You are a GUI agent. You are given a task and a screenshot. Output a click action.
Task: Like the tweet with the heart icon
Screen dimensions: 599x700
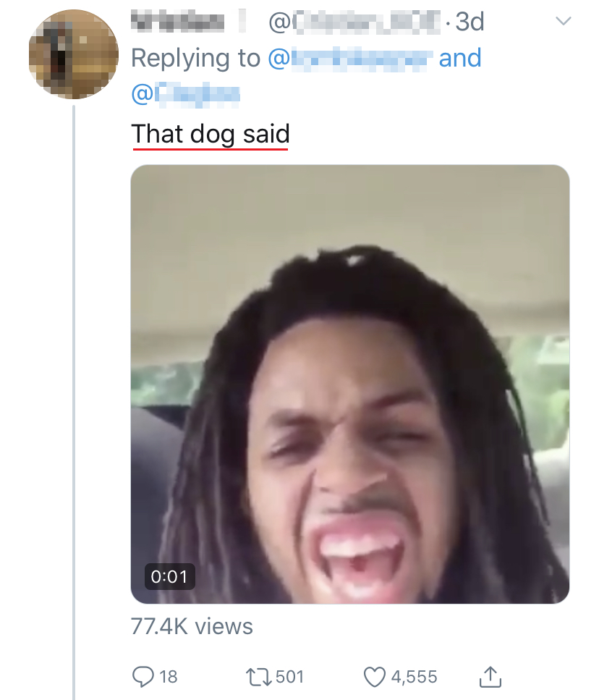[374, 677]
